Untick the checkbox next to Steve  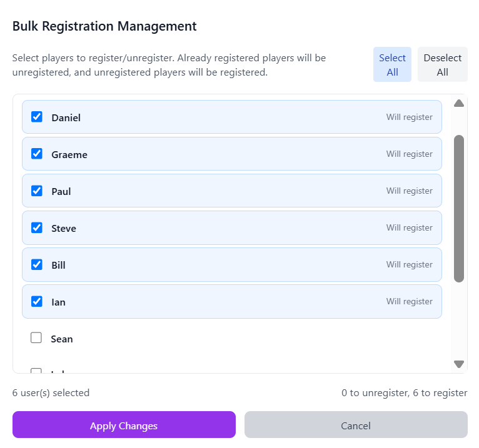coord(37,227)
